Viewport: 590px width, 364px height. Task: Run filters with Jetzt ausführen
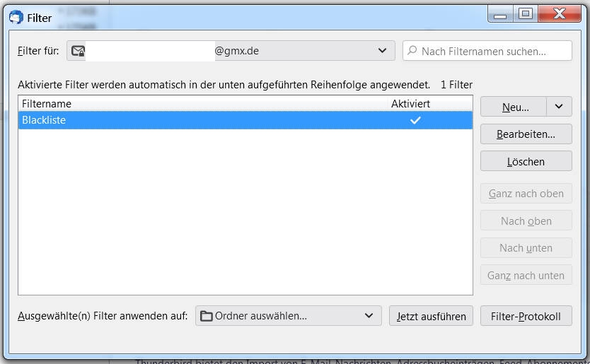click(431, 316)
